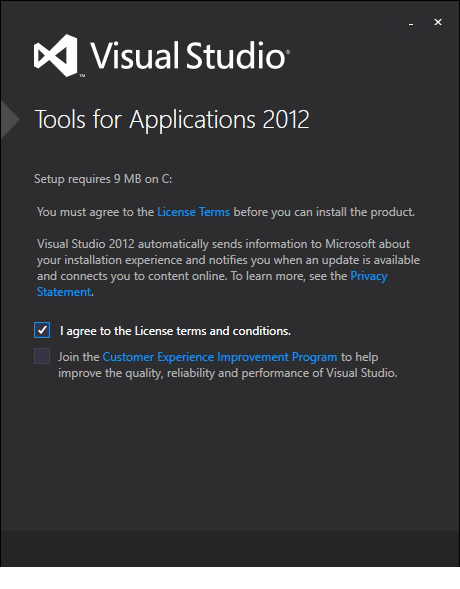
Task: Click the 'I agree to the License terms' label
Action: 175,331
